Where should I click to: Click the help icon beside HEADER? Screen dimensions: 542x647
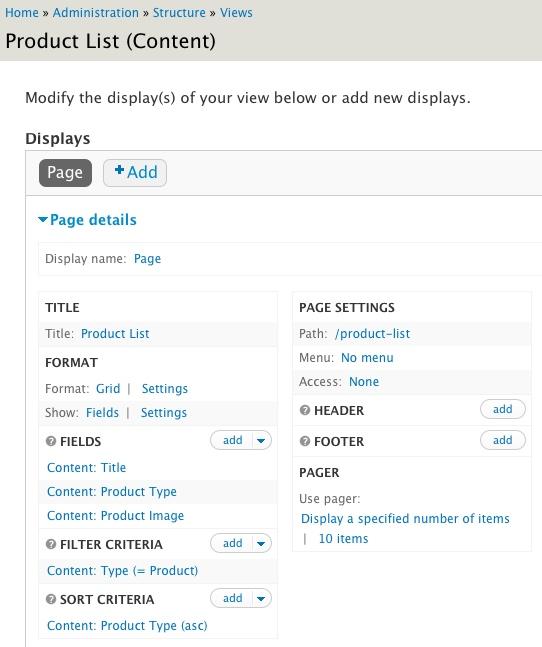pos(305,410)
